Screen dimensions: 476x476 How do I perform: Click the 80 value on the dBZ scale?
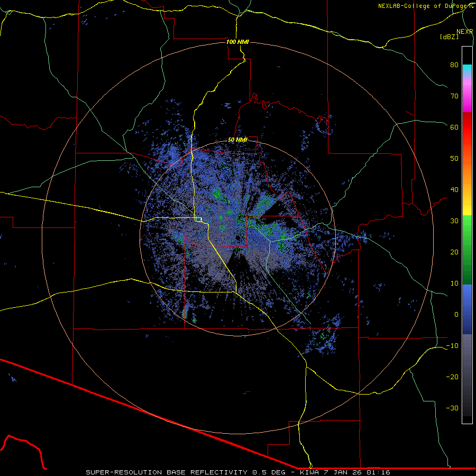(454, 65)
